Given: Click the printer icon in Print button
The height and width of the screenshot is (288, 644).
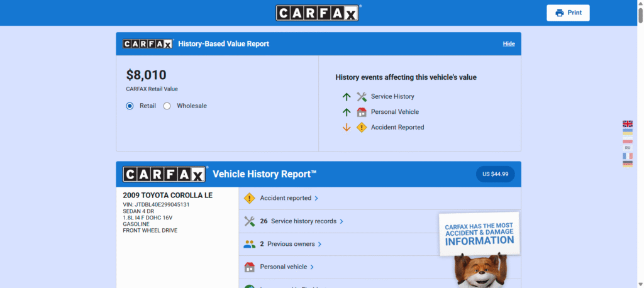Looking at the screenshot, I should (559, 13).
